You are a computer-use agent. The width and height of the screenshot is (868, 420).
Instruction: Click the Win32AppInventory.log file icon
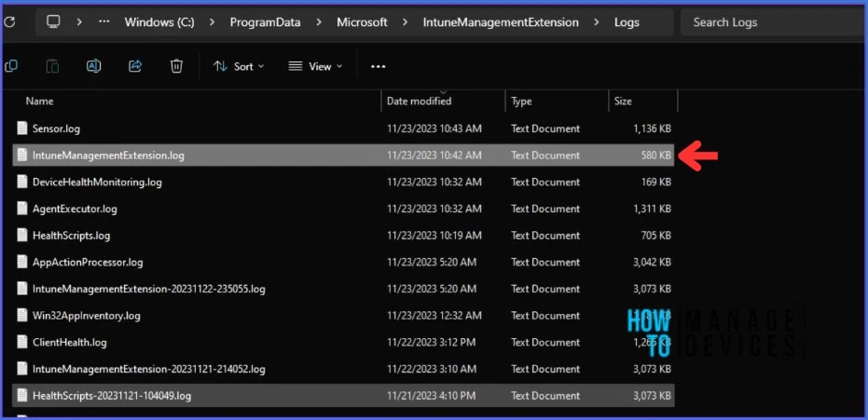(x=22, y=316)
